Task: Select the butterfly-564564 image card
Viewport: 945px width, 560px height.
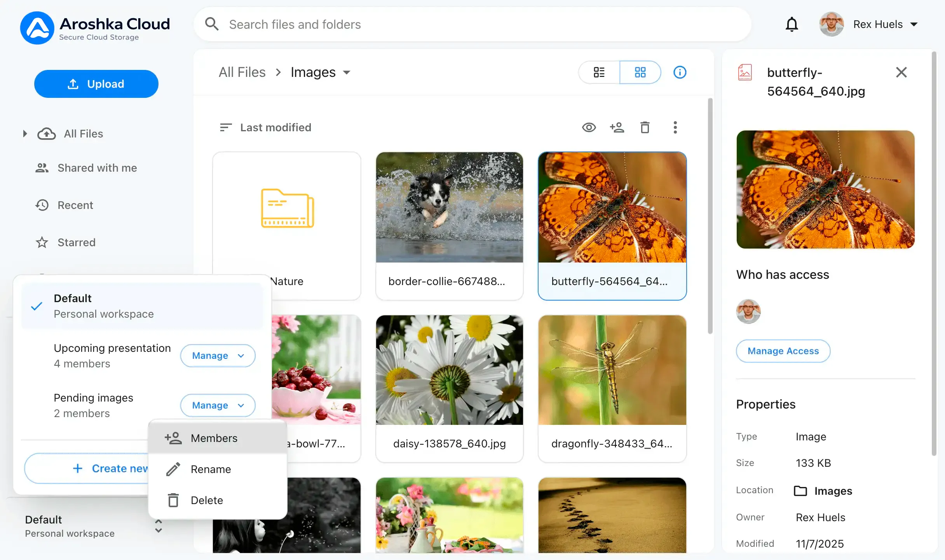Action: (612, 226)
